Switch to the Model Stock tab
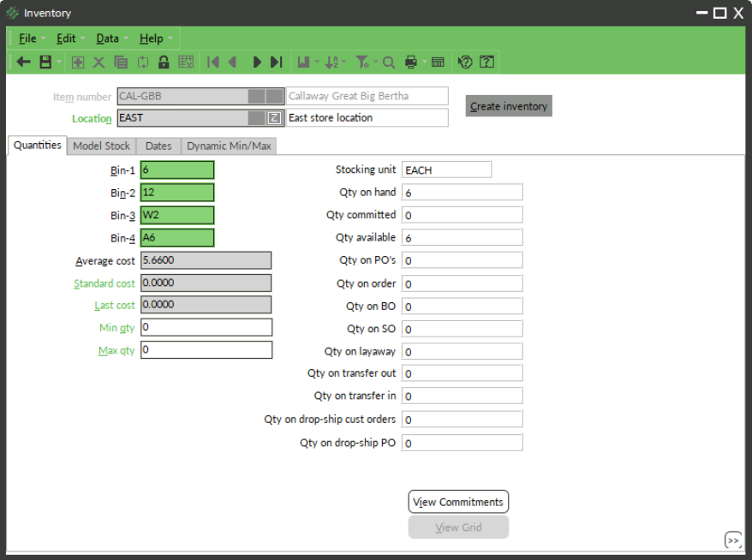This screenshot has width=752, height=560. [x=102, y=146]
